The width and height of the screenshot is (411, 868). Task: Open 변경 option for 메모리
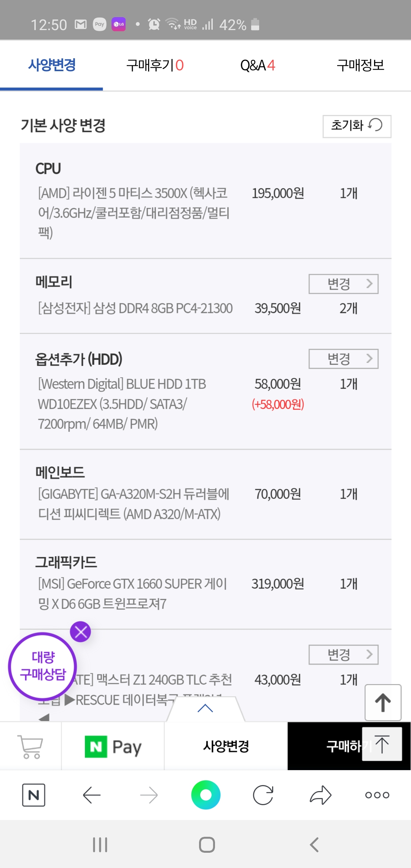[343, 284]
